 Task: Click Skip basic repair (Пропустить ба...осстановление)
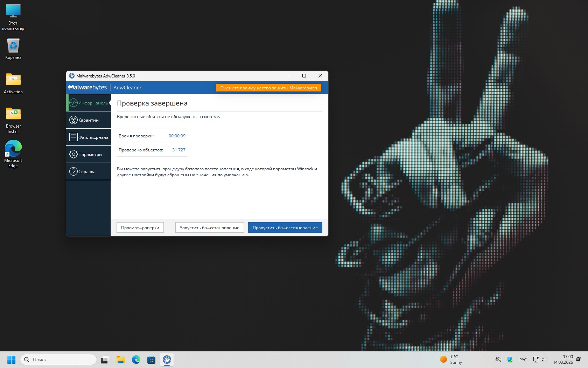[285, 227]
